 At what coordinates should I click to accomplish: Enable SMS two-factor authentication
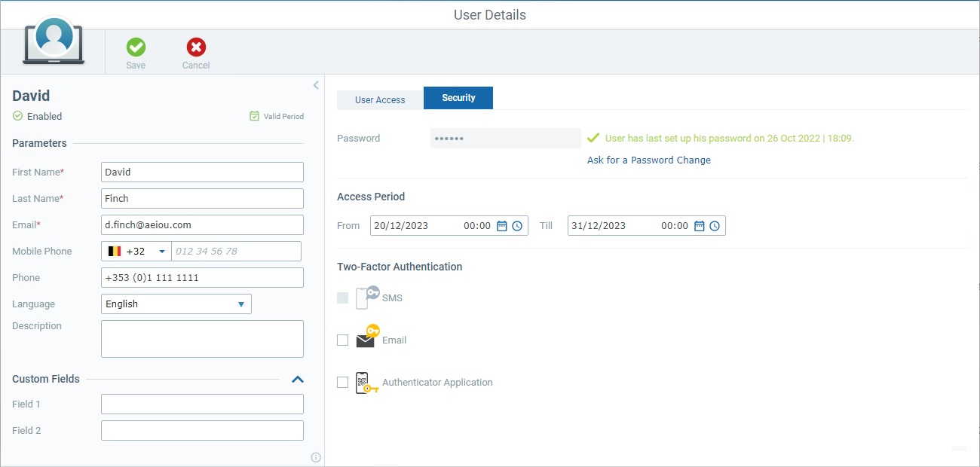click(x=342, y=298)
